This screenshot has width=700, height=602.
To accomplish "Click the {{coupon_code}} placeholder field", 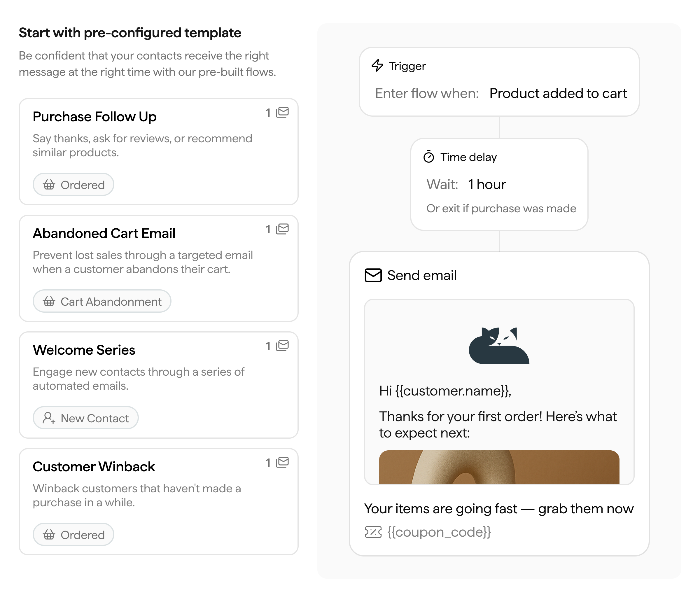I will (x=439, y=532).
